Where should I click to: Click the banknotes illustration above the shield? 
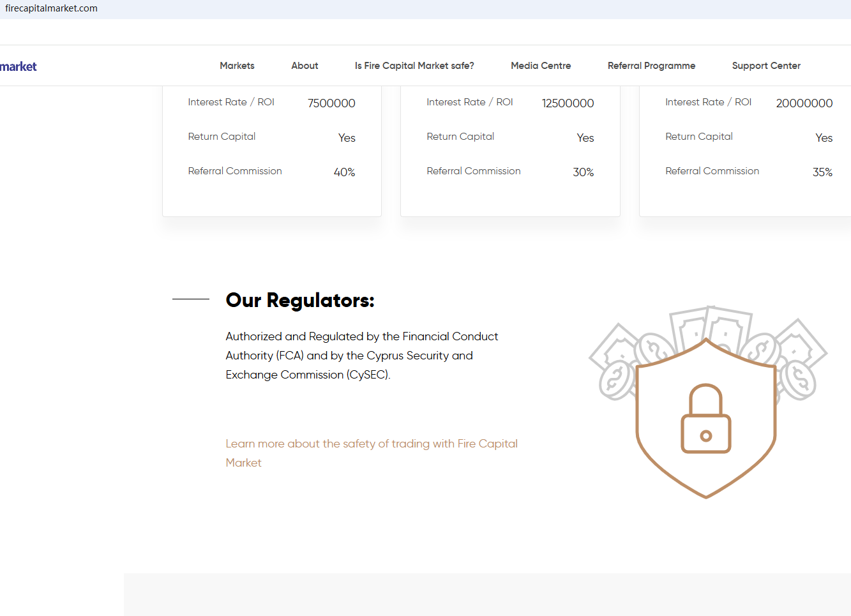click(x=711, y=326)
